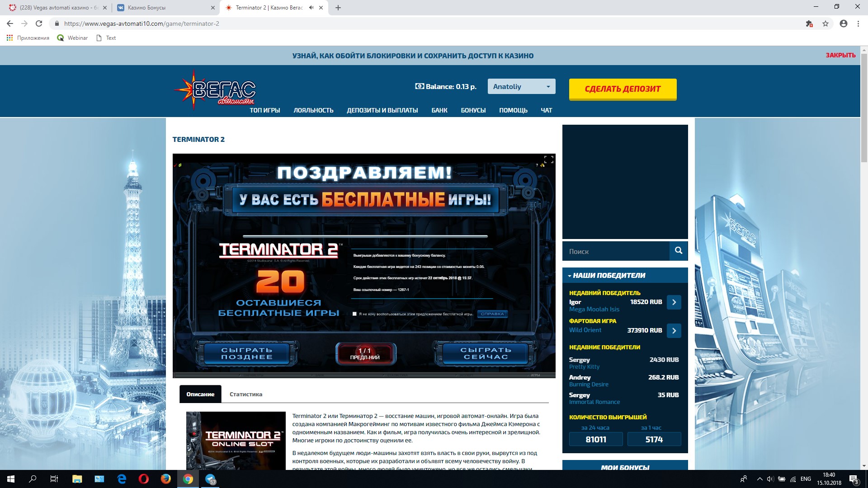Screen dimensions: 868x488
Task: Click the search magnifier icon in sidebar
Action: [x=678, y=251]
